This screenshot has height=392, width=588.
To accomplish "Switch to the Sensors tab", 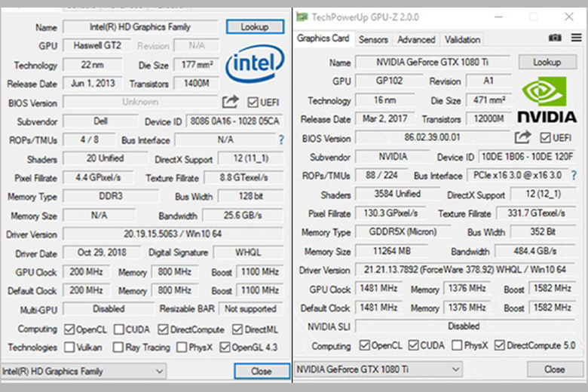I will (373, 39).
